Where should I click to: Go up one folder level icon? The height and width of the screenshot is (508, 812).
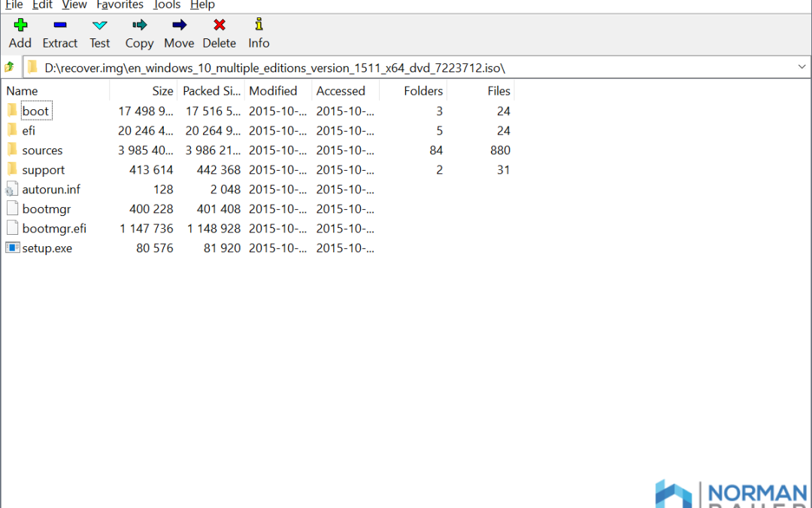coord(9,67)
